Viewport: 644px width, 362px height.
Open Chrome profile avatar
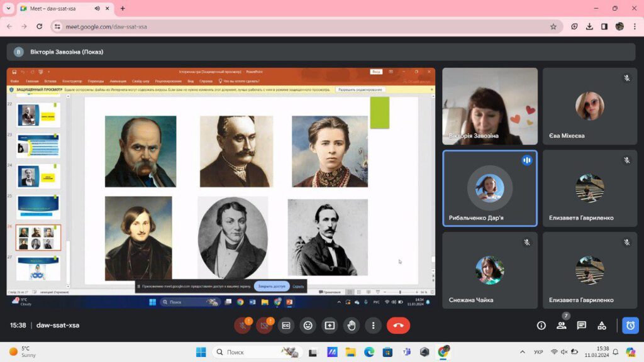point(619,26)
